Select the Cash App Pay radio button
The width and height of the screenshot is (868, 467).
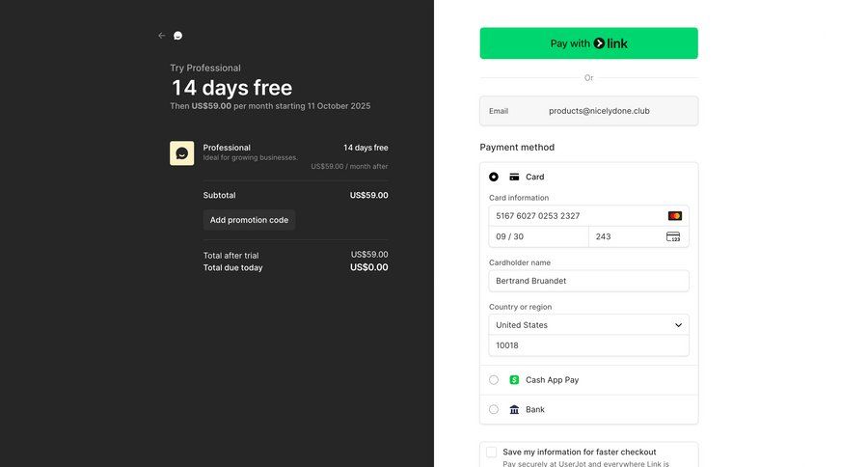pyautogui.click(x=494, y=380)
